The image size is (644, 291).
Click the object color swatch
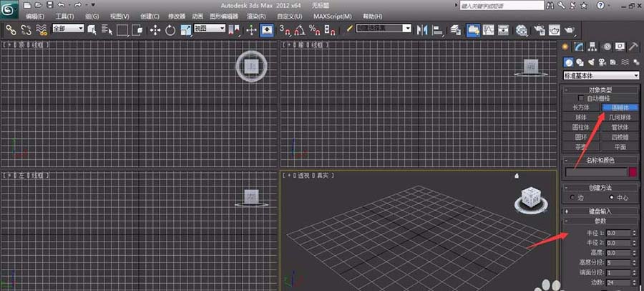[x=633, y=172]
